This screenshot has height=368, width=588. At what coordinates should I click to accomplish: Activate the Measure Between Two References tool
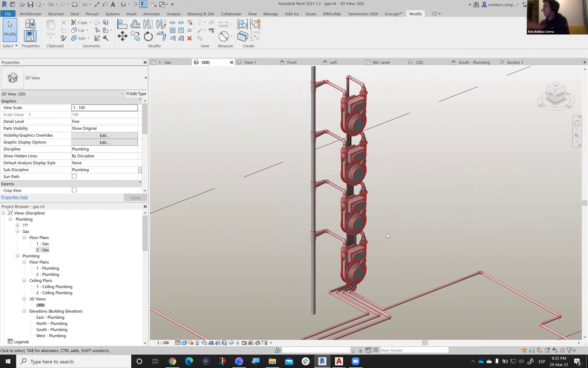[224, 36]
